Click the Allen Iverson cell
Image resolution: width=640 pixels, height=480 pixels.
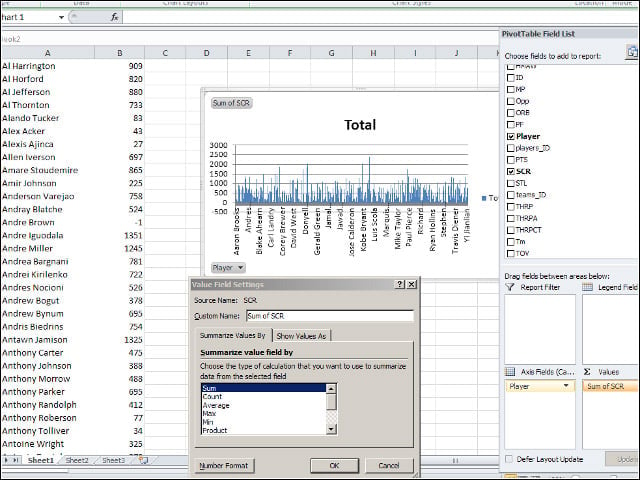coord(48,157)
